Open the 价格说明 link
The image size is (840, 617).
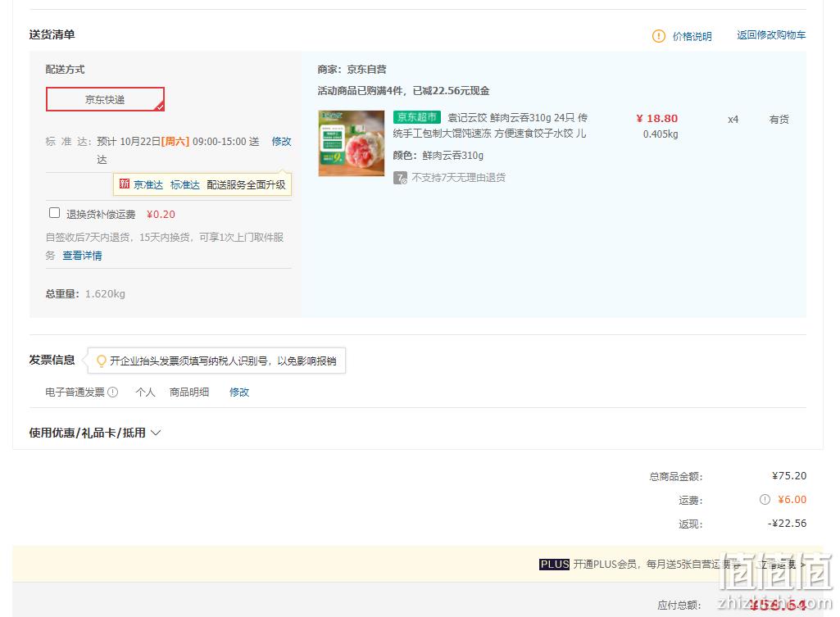point(692,36)
